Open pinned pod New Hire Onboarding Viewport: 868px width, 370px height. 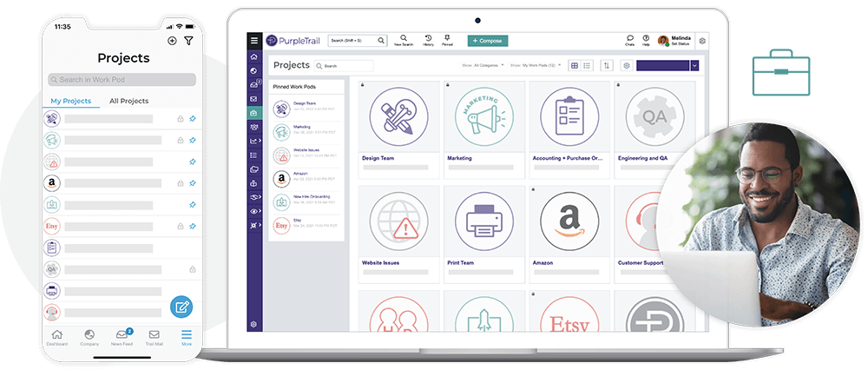(306, 201)
